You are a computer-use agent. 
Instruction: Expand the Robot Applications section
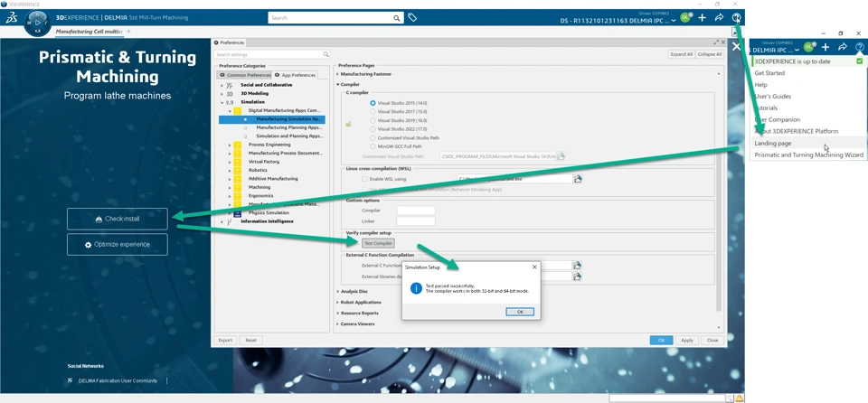coord(338,302)
